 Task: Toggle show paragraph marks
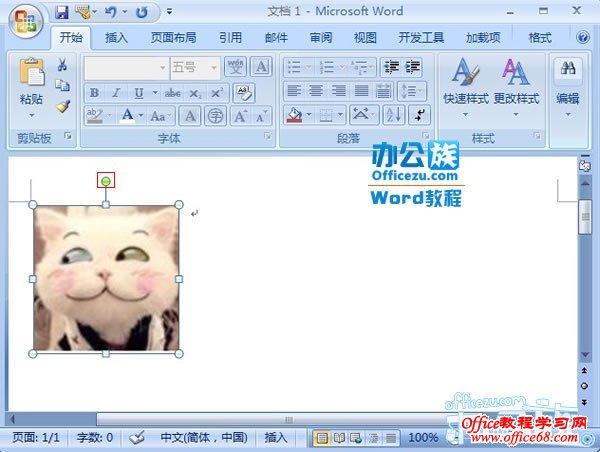419,115
